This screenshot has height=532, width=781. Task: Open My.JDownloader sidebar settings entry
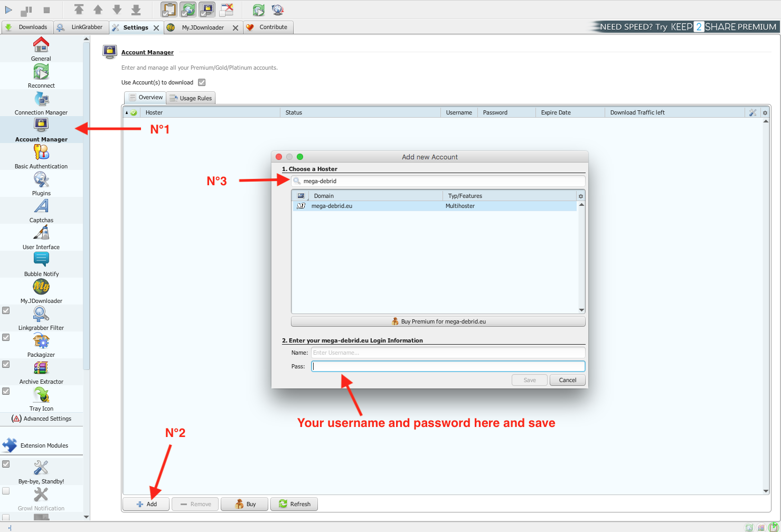pos(41,291)
